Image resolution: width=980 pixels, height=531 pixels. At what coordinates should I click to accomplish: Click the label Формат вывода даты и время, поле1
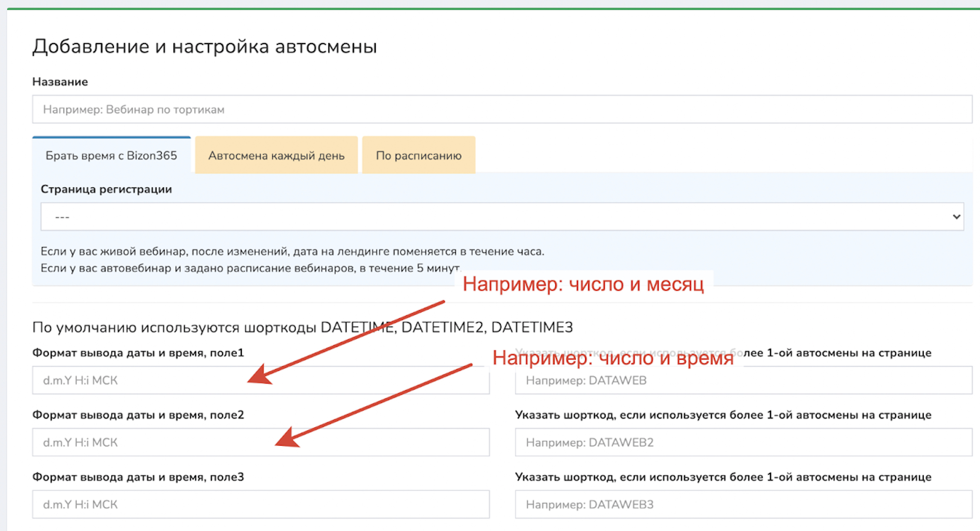point(138,353)
